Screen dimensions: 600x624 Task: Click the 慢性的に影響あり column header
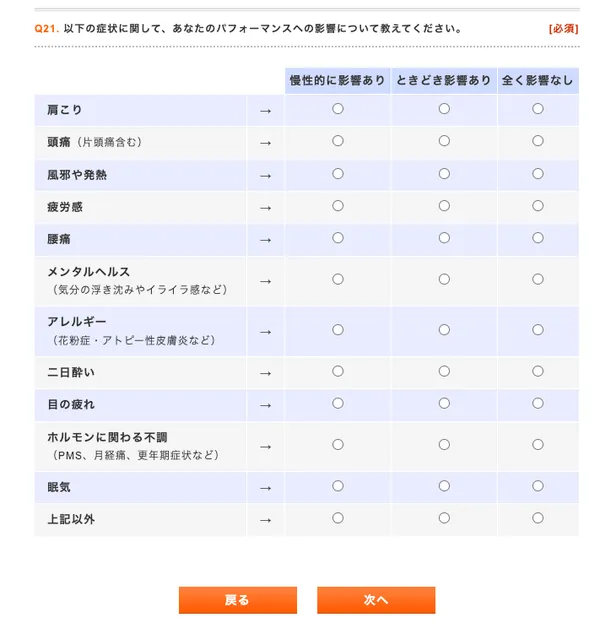click(338, 80)
